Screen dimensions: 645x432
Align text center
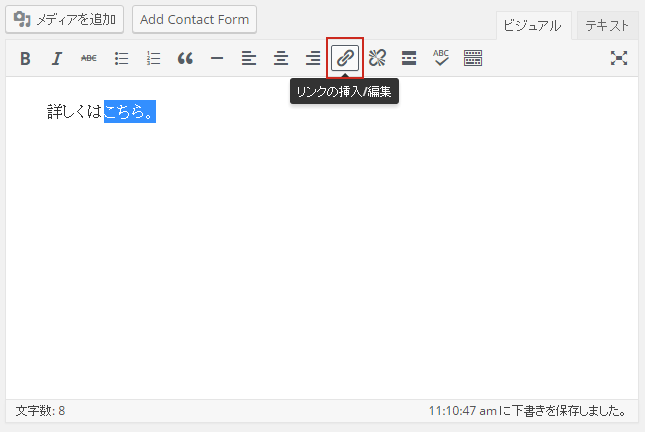tap(281, 58)
